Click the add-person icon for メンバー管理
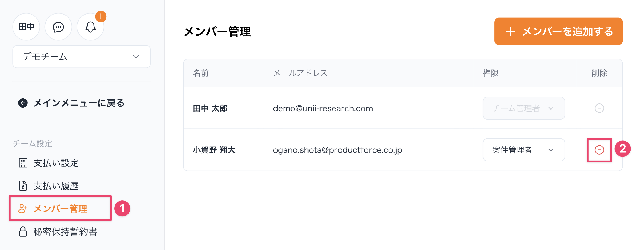Viewport: 644px width, 250px height. pyautogui.click(x=23, y=209)
